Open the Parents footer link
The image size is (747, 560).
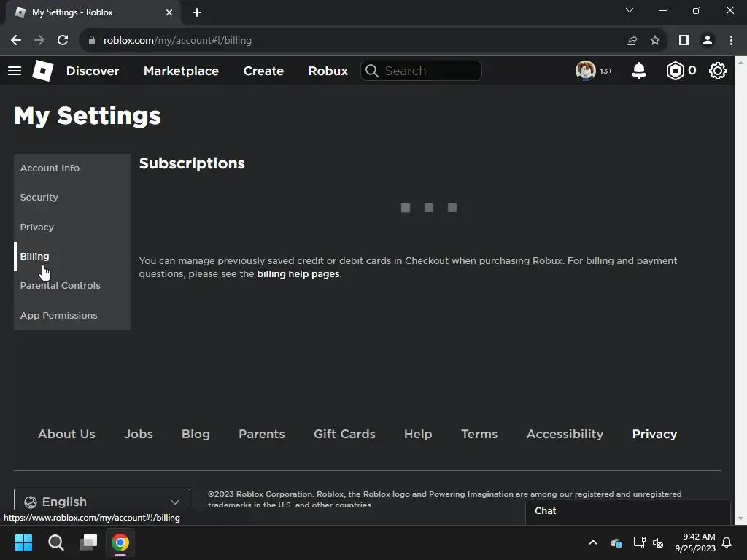(262, 435)
